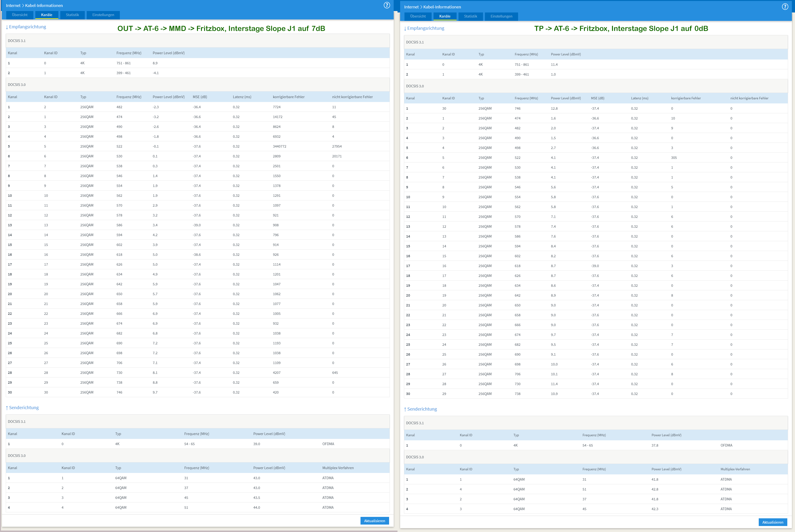This screenshot has height=532, width=795.
Task: Click Kabel-Informationen breadcrumb in right panel
Action: [x=442, y=7]
